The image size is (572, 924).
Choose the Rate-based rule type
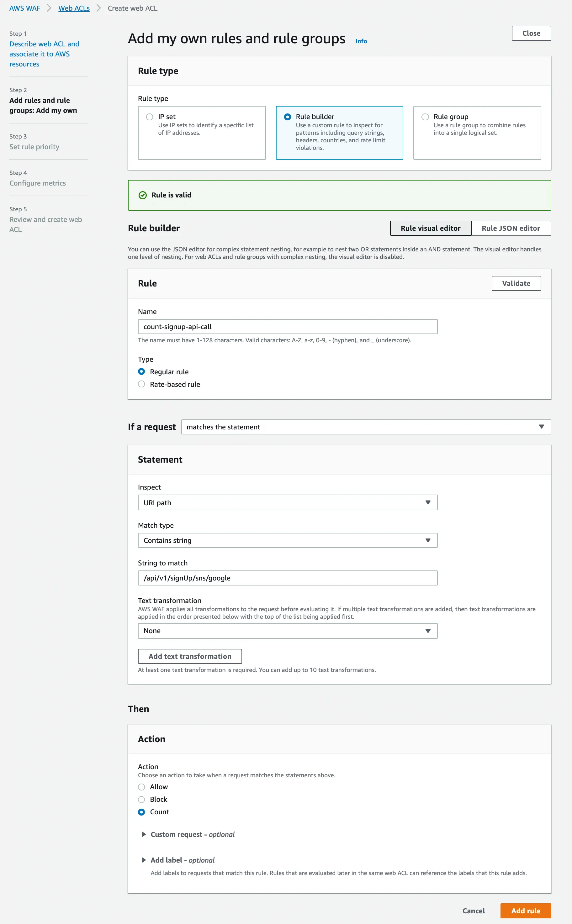coord(141,384)
